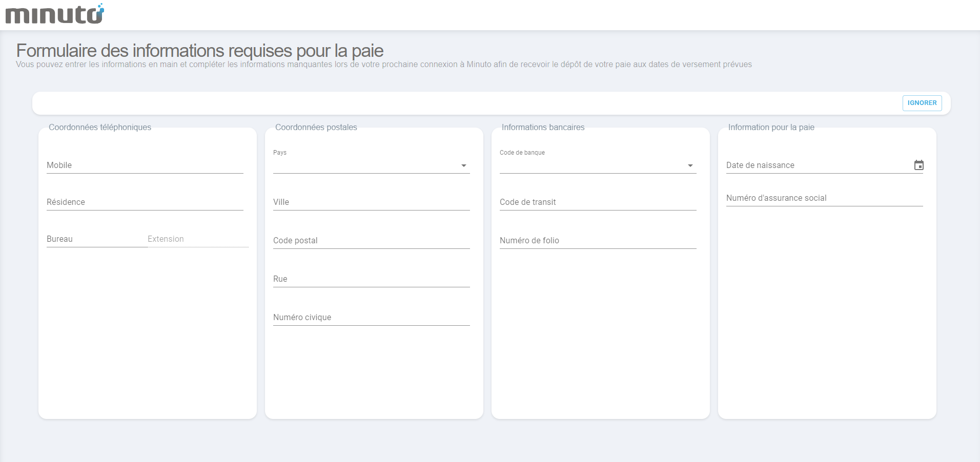980x462 pixels.
Task: Open the birth date calendar picker
Action: 918,165
